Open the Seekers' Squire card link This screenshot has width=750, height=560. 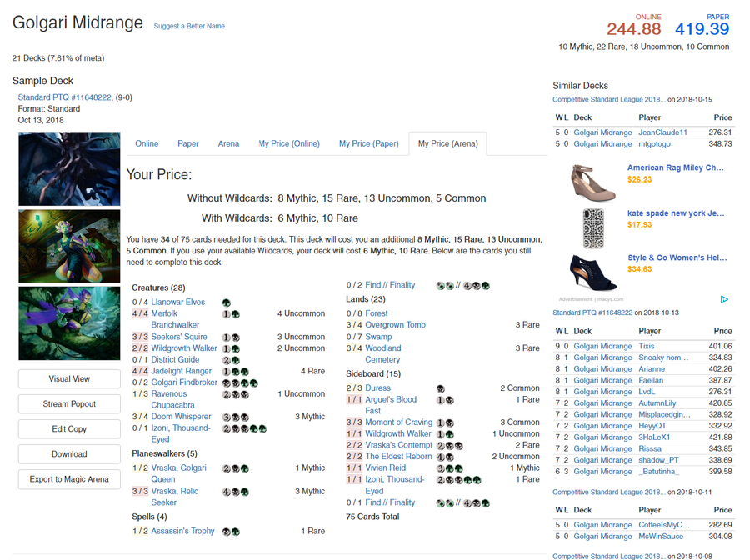(179, 337)
